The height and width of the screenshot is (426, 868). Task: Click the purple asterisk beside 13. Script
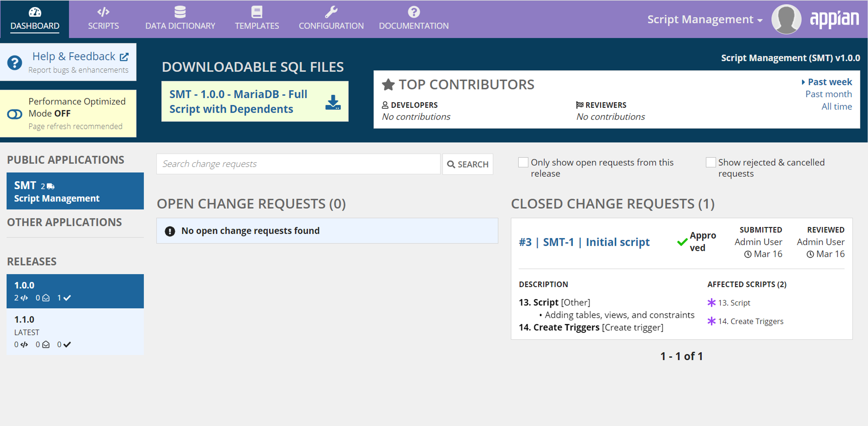[711, 302]
